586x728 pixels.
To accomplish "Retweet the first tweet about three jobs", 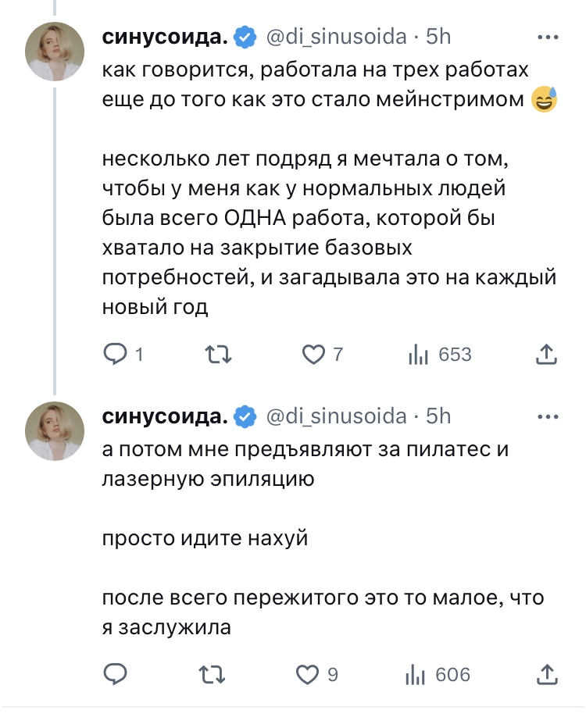I will (216, 355).
